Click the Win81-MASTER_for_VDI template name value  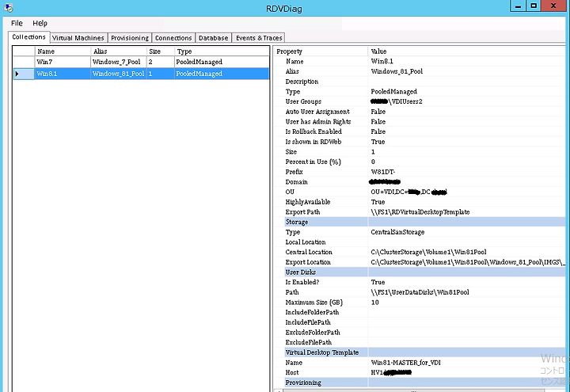(x=405, y=363)
